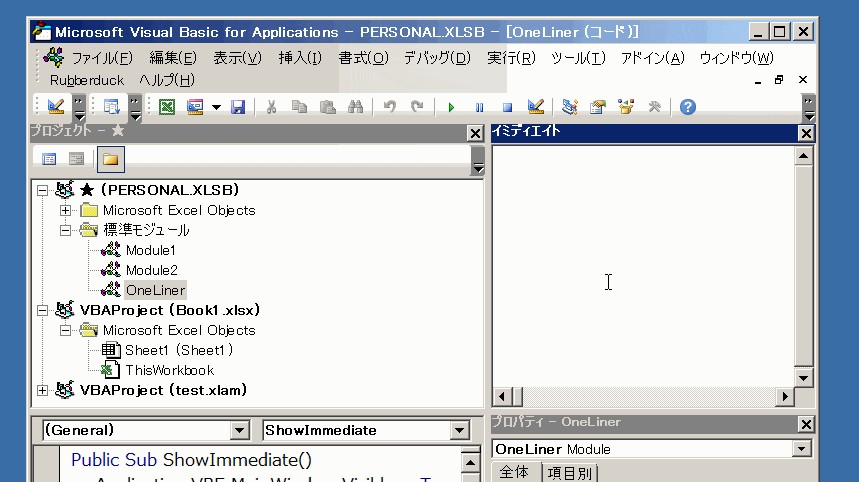
Task: Switch to the 全体 properties tab
Action: pyautogui.click(x=514, y=472)
